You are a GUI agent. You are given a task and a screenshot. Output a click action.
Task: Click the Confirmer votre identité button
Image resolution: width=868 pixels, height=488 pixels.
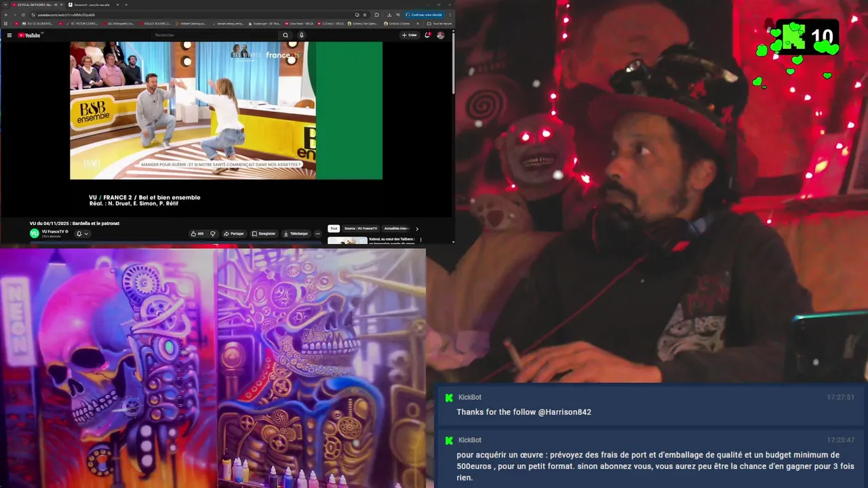425,14
